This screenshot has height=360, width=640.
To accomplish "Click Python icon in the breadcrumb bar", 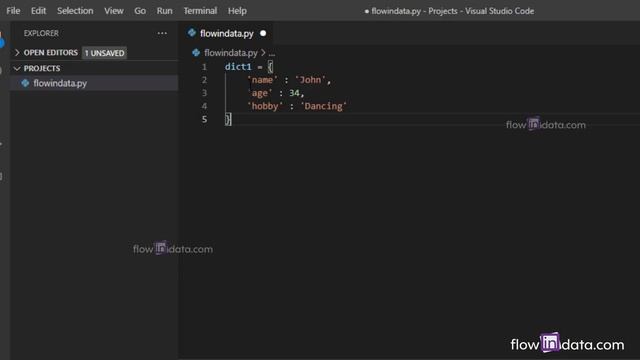I will [196, 53].
